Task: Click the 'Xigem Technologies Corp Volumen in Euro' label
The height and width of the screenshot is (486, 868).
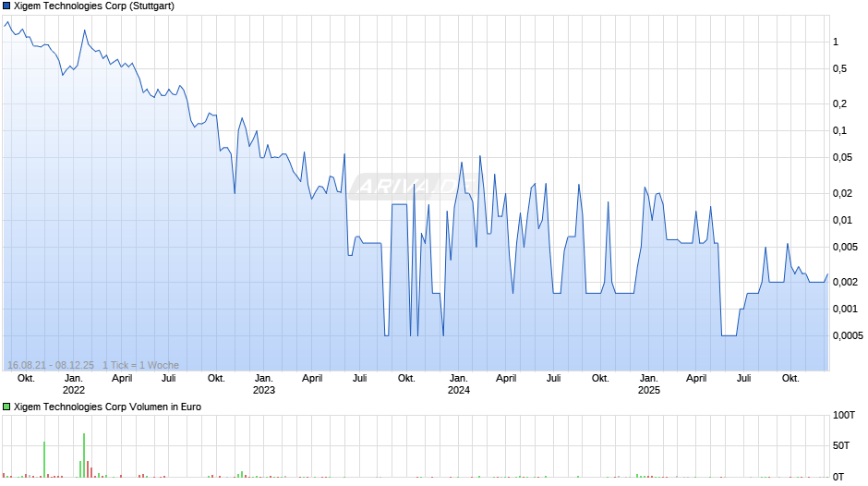Action: [x=107, y=407]
